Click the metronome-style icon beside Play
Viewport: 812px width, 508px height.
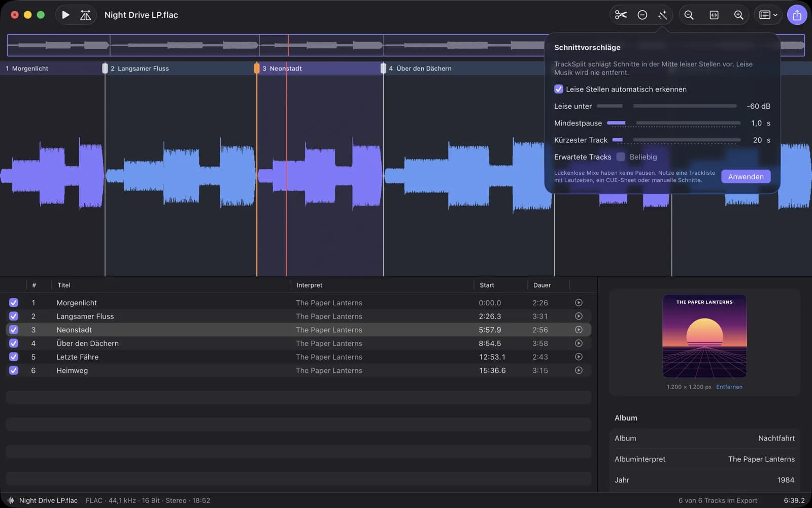85,15
